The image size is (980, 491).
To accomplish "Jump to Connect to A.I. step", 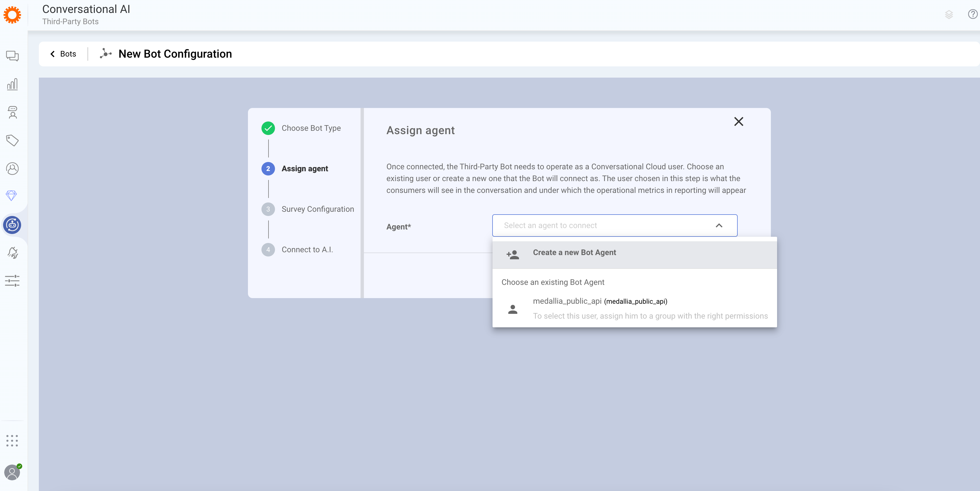I will (307, 250).
